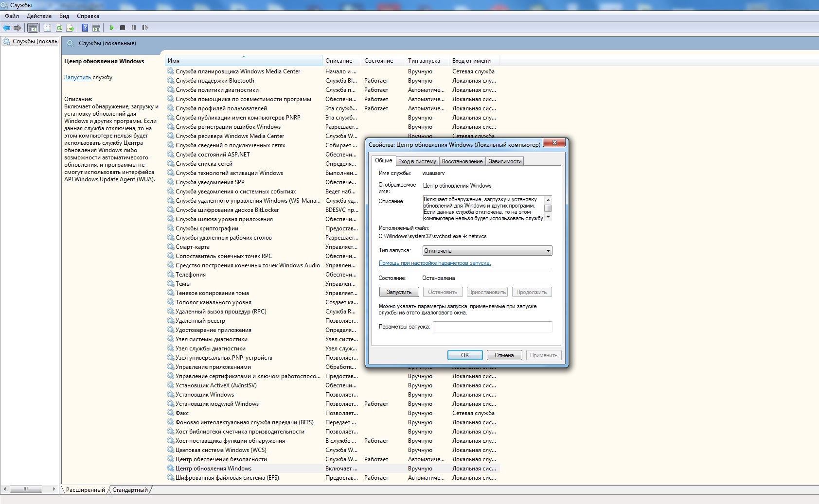Refresh the services list using the toolbar icon
The height and width of the screenshot is (504, 819).
point(59,28)
